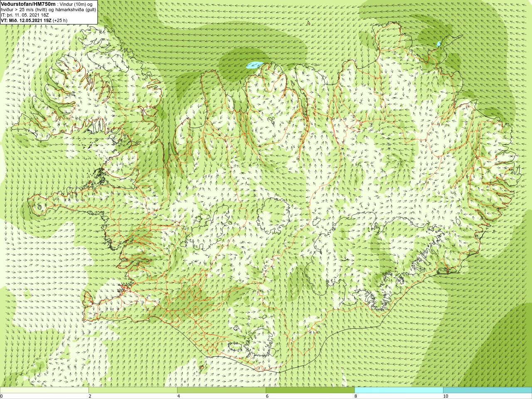Image resolution: width=532 pixels, height=399 pixels.
Task: Pick the palest 0–2 m/s legend color
Action: click(x=44, y=390)
